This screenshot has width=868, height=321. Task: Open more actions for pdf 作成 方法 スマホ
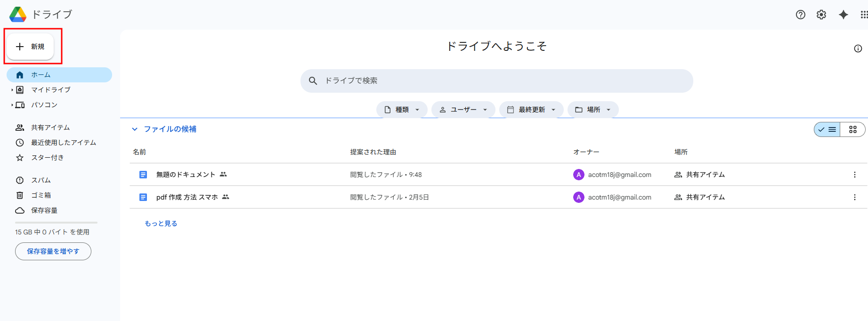click(854, 197)
